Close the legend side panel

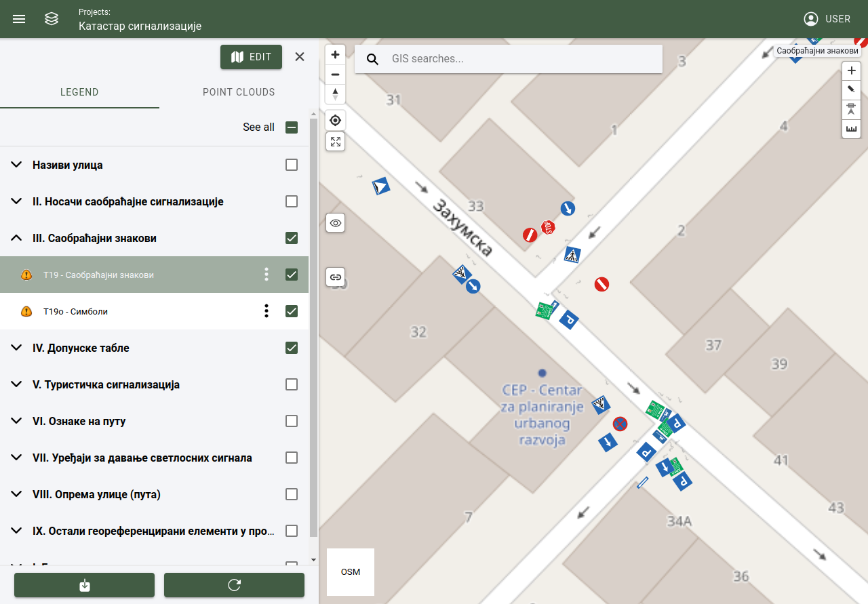300,57
